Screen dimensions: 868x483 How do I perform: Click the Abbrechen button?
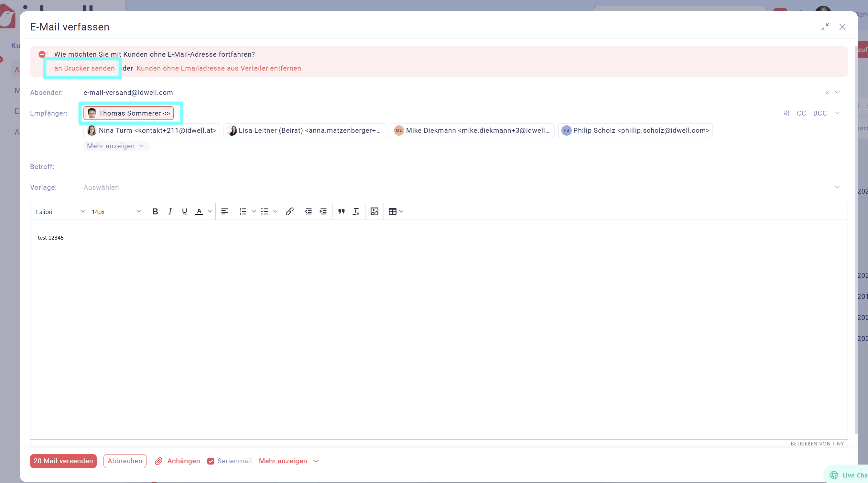(125, 461)
